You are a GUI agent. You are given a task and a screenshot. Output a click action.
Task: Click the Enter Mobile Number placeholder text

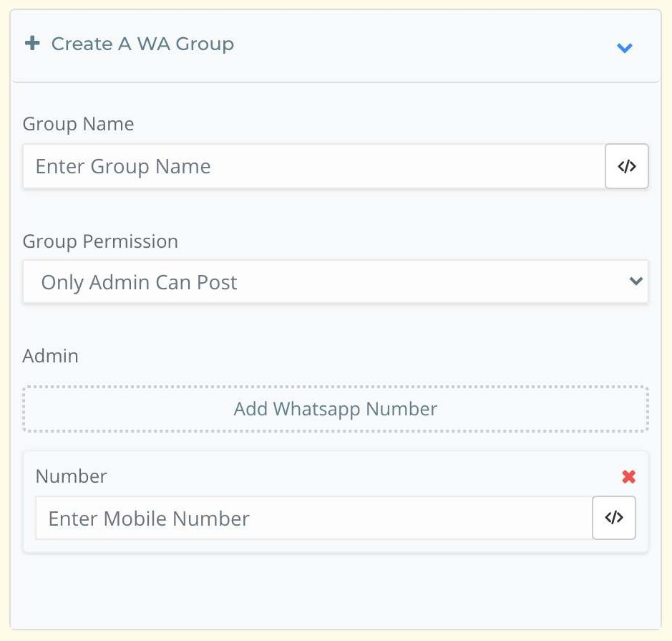pyautogui.click(x=149, y=518)
